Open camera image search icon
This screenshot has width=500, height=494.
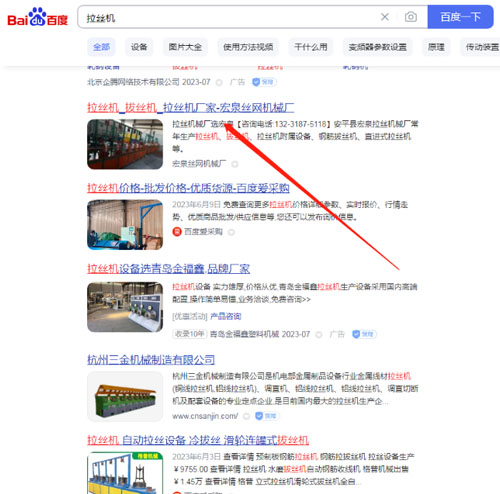click(411, 17)
